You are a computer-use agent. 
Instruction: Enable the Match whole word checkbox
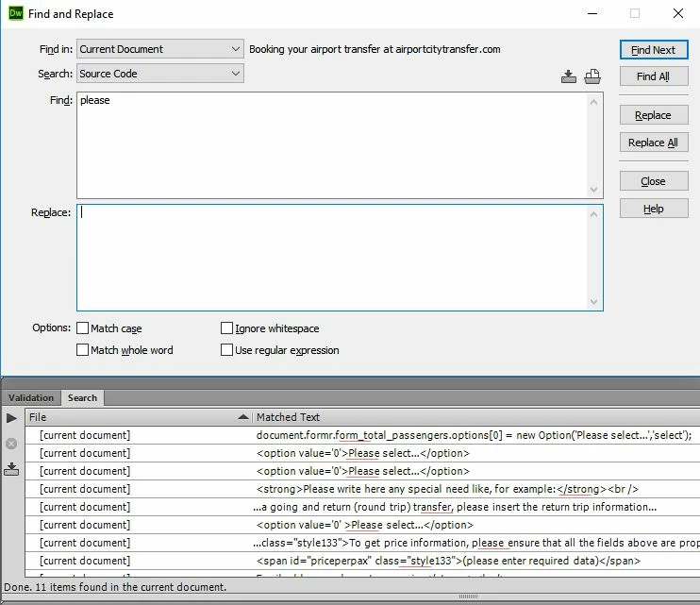pyautogui.click(x=83, y=349)
